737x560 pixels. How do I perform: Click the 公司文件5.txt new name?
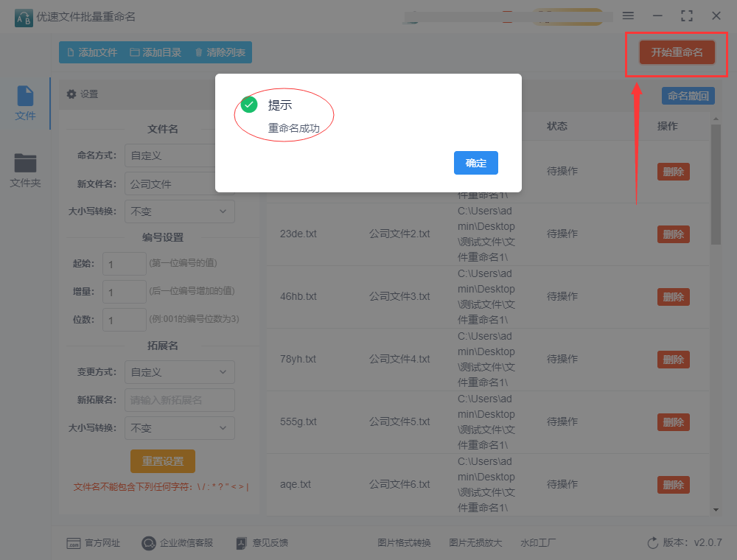click(x=399, y=421)
